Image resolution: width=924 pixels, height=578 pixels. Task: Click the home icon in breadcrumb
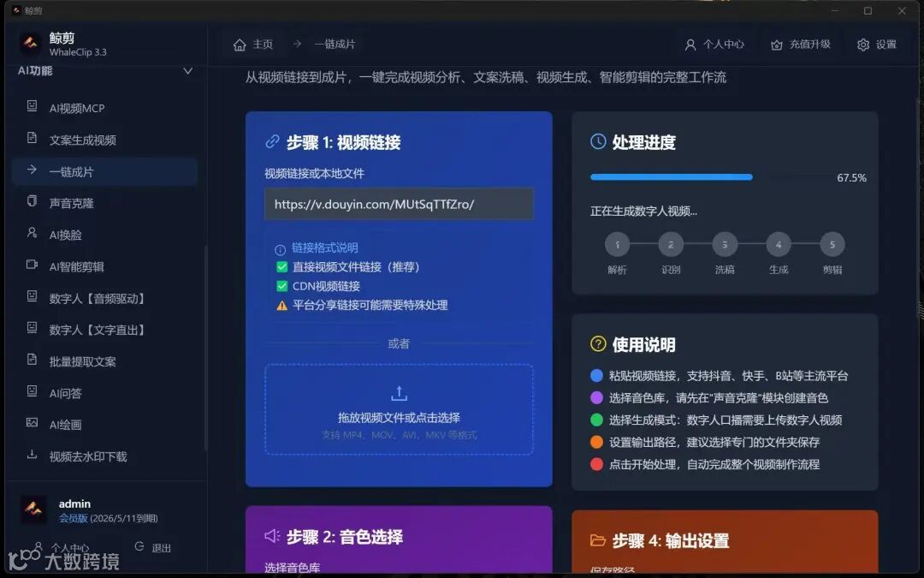[240, 45]
